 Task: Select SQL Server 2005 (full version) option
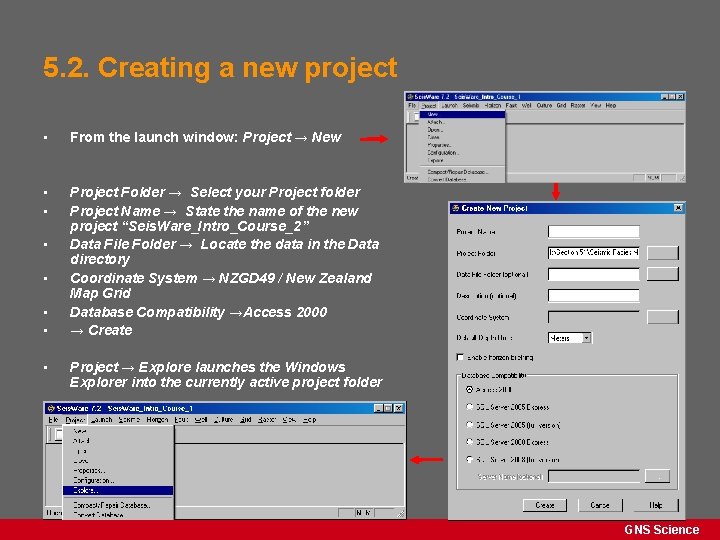[x=469, y=425]
